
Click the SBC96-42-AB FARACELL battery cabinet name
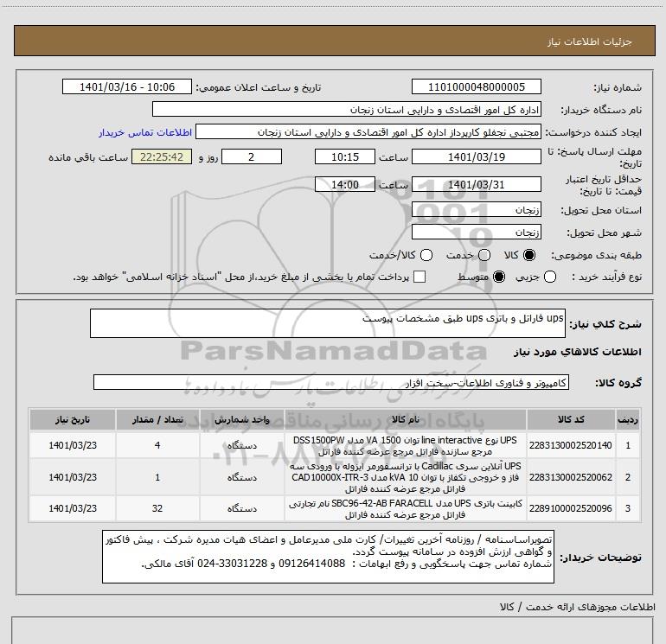click(x=405, y=508)
